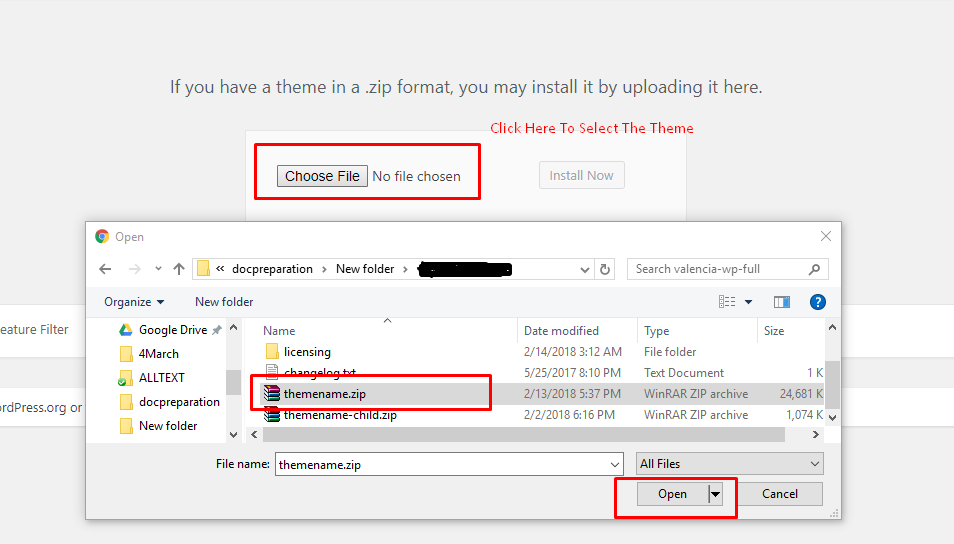Click the back navigation arrow
This screenshot has width=954, height=544.
coord(105,269)
